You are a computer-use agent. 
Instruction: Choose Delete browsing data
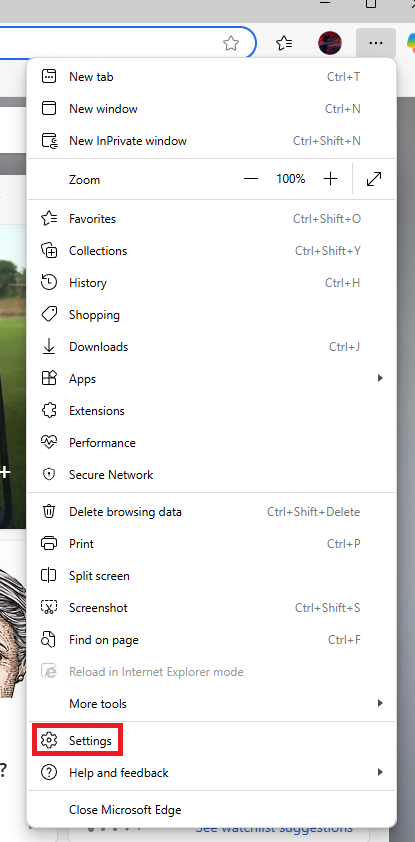pyautogui.click(x=212, y=512)
